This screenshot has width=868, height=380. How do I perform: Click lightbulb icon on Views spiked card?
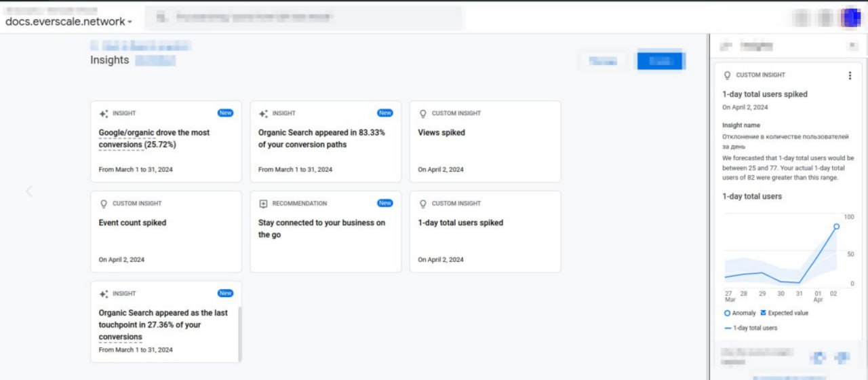tap(422, 113)
